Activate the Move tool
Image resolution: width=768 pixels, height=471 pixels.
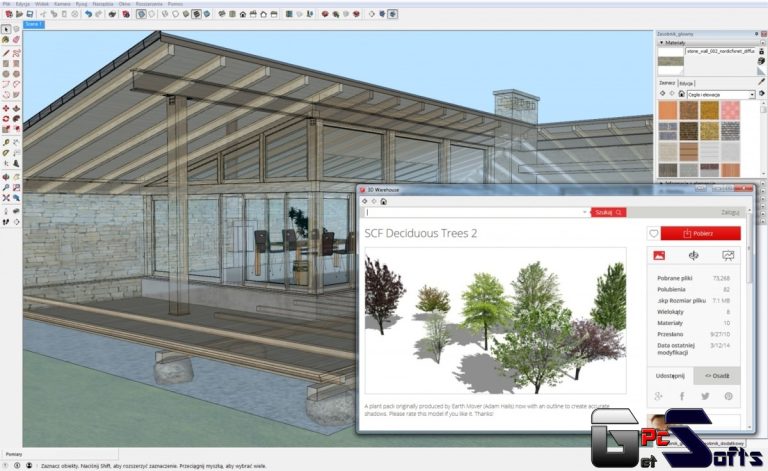pos(6,108)
